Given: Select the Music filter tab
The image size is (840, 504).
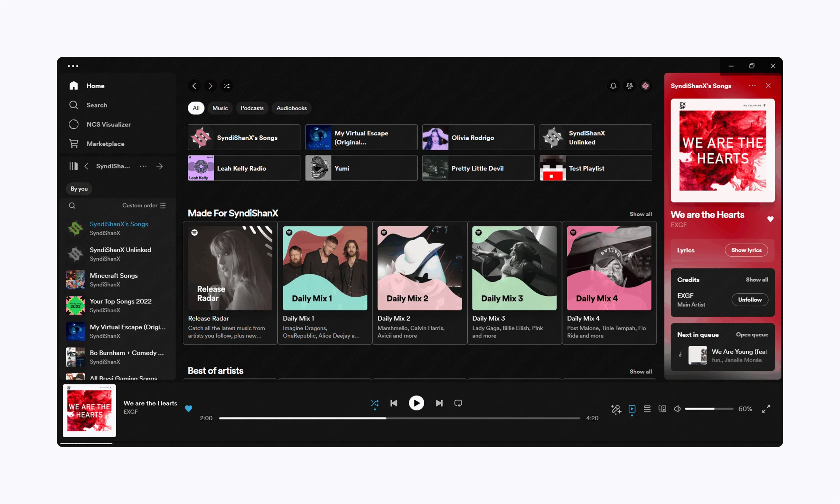Looking at the screenshot, I should click(220, 108).
